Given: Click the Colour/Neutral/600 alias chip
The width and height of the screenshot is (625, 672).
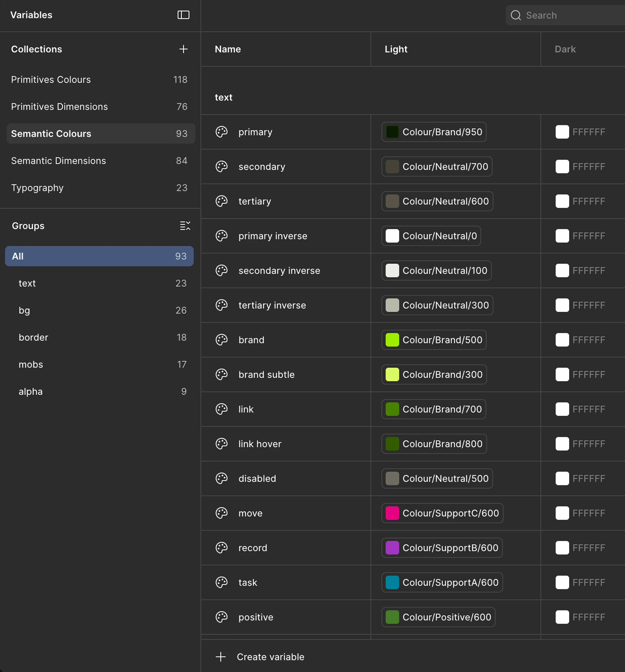Looking at the screenshot, I should (437, 201).
